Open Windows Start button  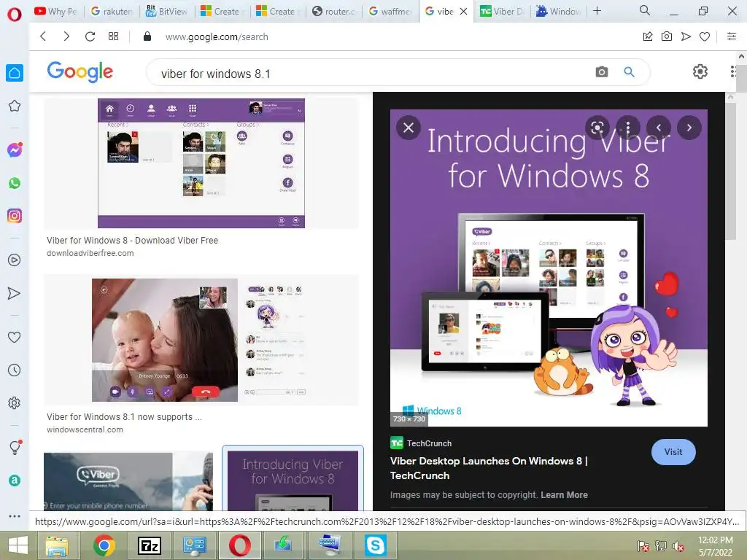[18, 545]
